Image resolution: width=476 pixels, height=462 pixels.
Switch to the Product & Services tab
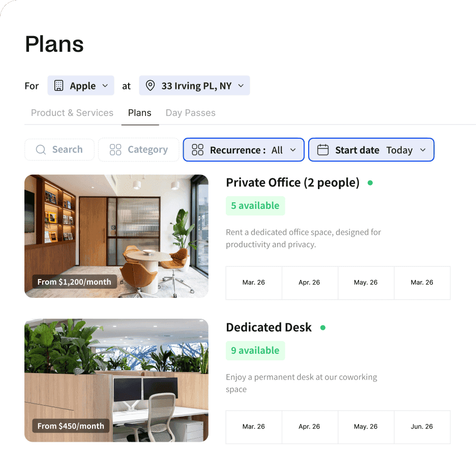(72, 113)
